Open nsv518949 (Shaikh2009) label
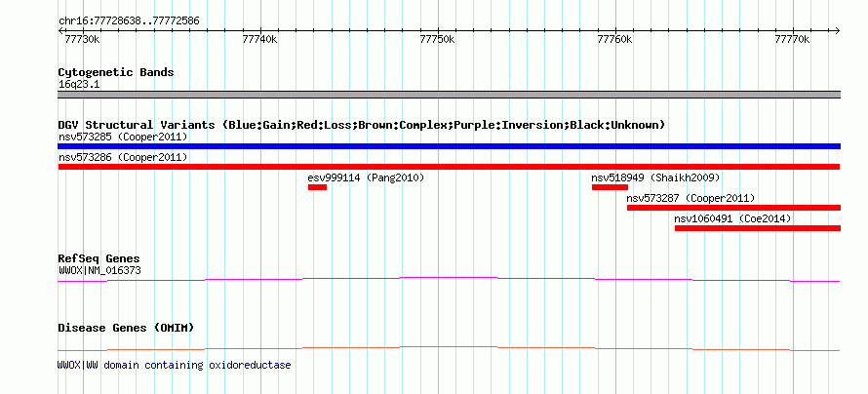This screenshot has height=394, width=868. coord(655,177)
